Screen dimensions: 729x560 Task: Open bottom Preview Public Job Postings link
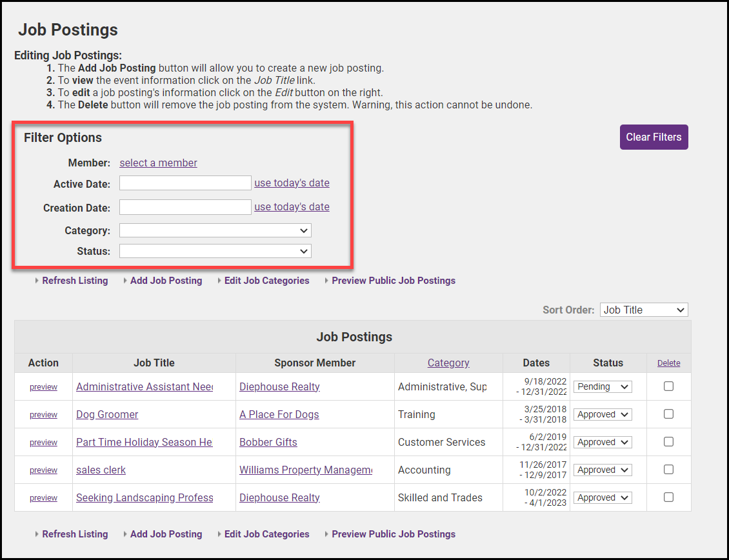393,534
